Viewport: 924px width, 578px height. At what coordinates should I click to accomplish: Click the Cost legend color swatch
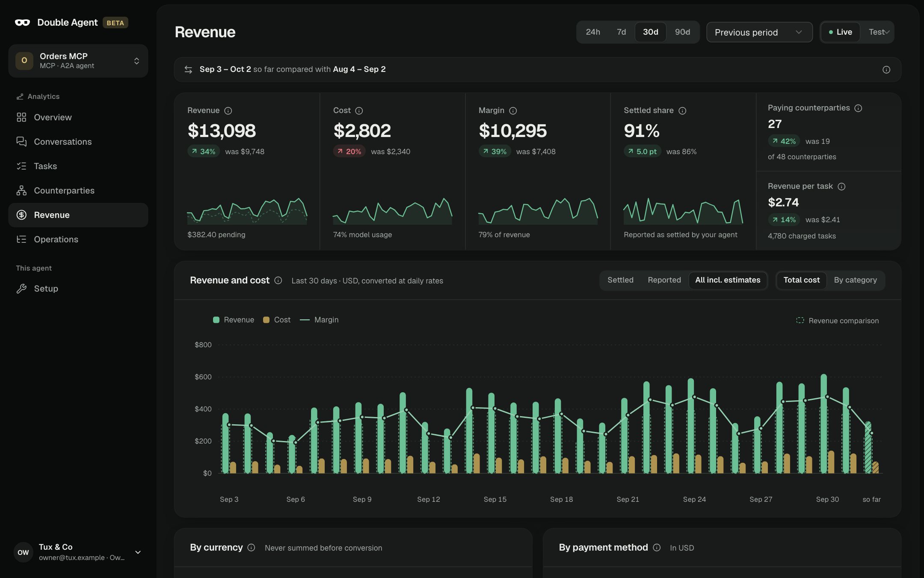(266, 320)
